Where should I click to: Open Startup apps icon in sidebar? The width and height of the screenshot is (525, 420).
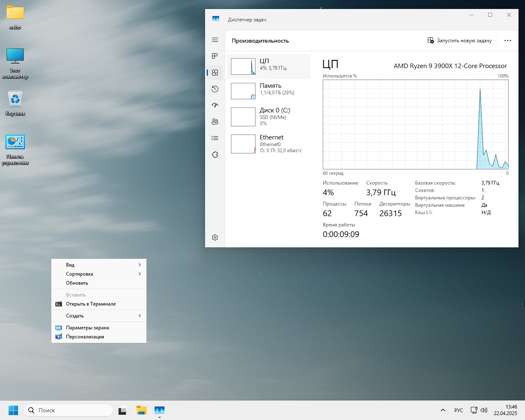[x=215, y=105]
